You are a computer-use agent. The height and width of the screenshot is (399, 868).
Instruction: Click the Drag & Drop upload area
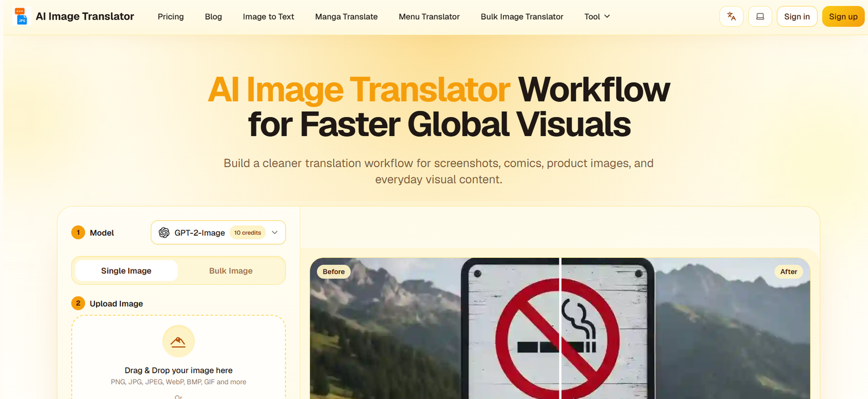pyautogui.click(x=178, y=357)
